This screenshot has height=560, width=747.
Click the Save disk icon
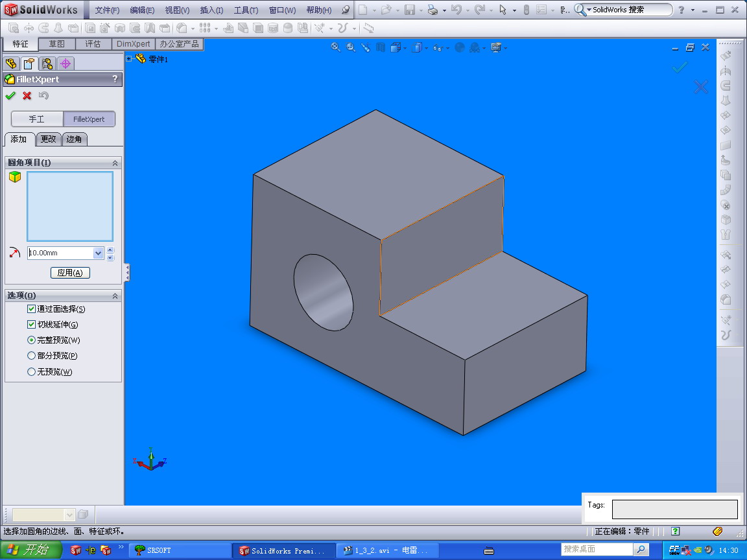(x=410, y=10)
